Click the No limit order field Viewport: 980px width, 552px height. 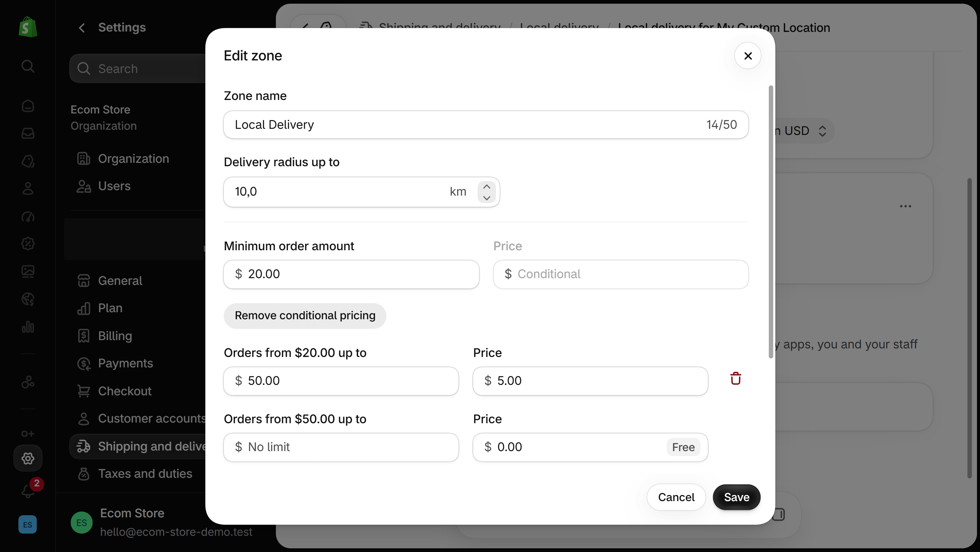tap(341, 447)
